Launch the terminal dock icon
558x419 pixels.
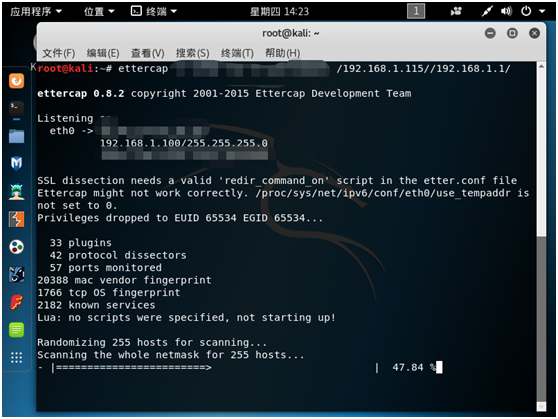pos(16,108)
